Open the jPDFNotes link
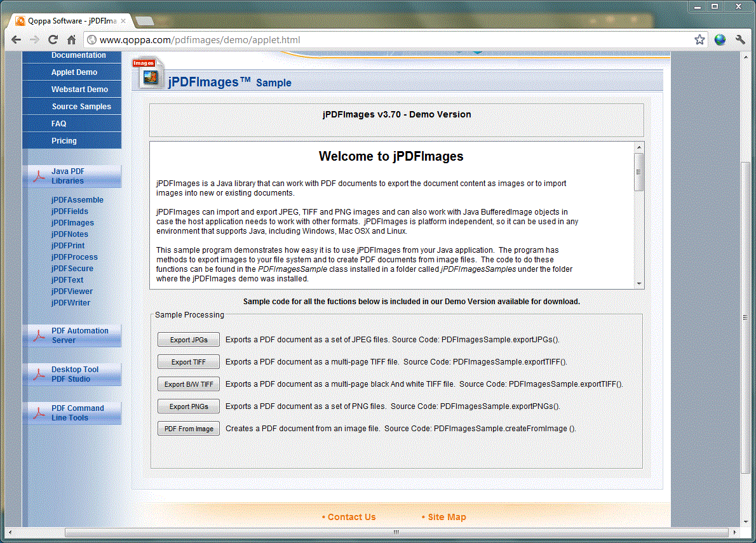The image size is (756, 543). [x=70, y=234]
